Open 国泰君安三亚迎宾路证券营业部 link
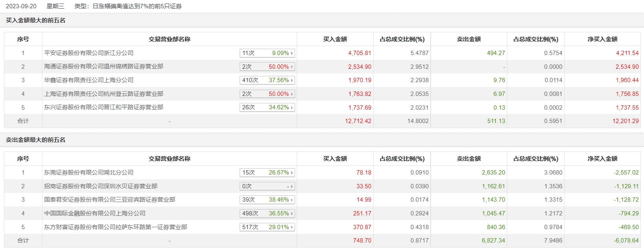This screenshot has width=644, height=250. click(x=110, y=200)
